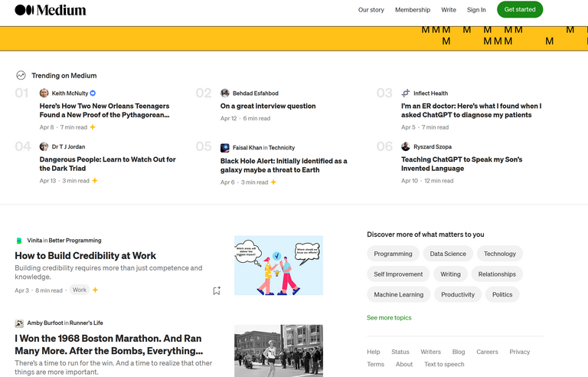Open the Programming topic
This screenshot has height=377, width=588.
pyautogui.click(x=393, y=254)
